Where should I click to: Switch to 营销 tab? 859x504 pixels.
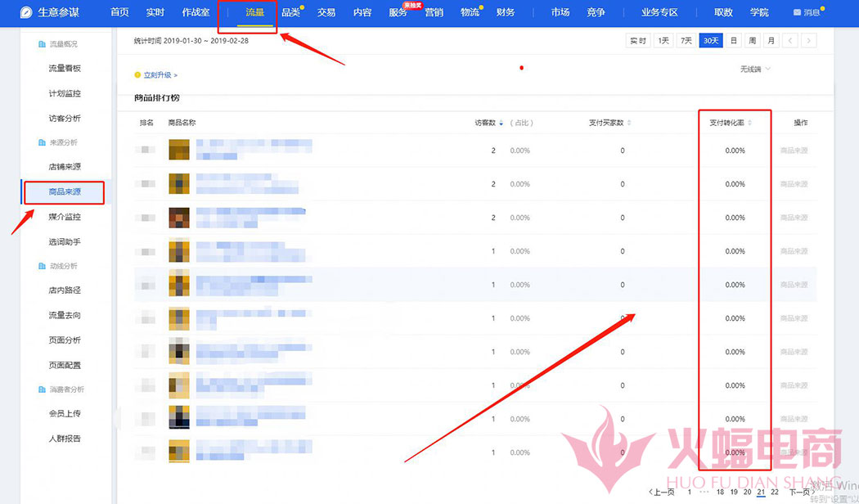(x=434, y=12)
